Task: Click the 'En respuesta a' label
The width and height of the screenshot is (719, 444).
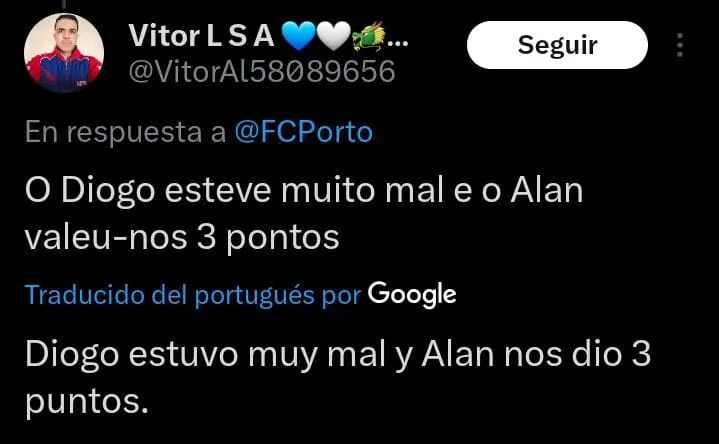Action: [126, 133]
